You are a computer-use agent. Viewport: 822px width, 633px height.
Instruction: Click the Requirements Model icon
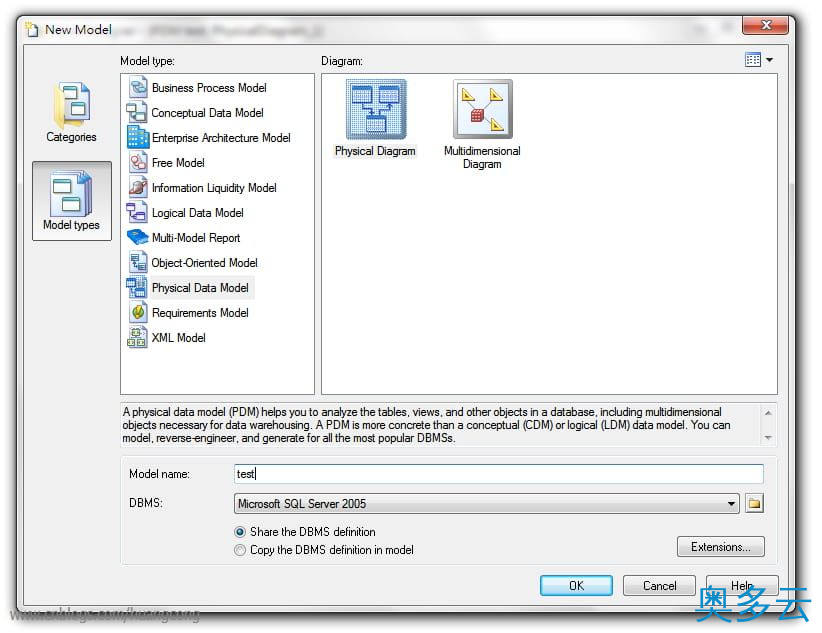(138, 313)
